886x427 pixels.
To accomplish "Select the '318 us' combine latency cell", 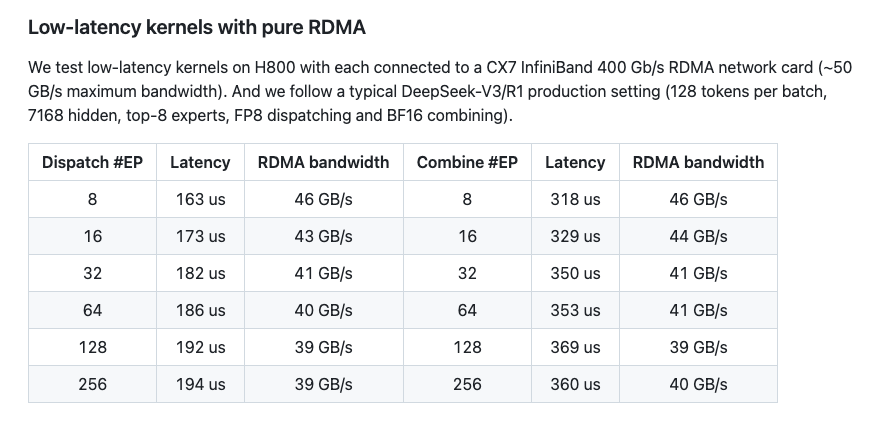I will tap(575, 199).
